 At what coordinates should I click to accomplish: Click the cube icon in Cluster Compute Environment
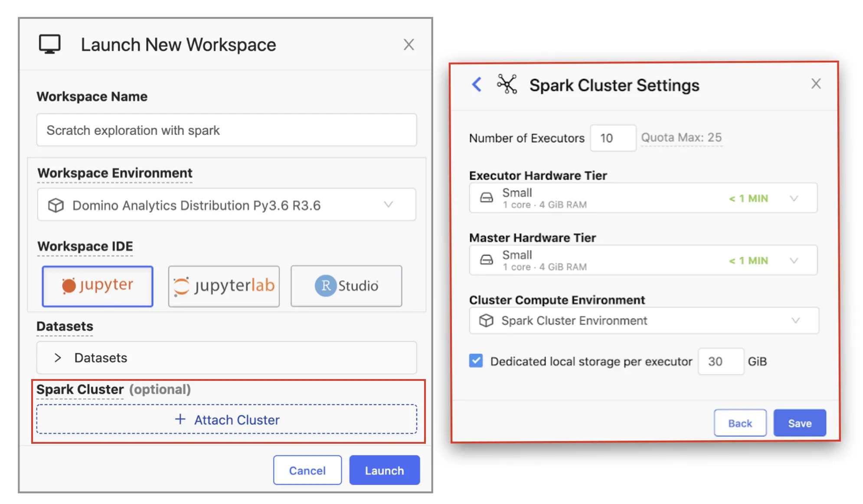(486, 321)
